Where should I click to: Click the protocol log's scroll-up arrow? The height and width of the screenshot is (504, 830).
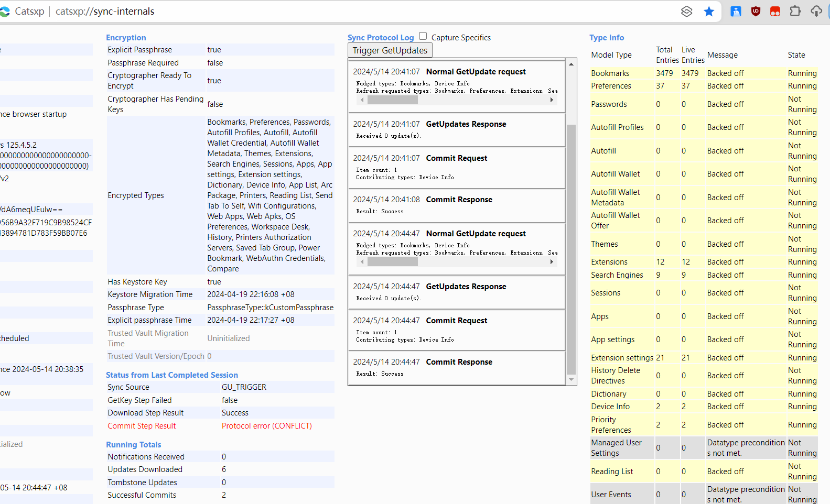coord(571,64)
